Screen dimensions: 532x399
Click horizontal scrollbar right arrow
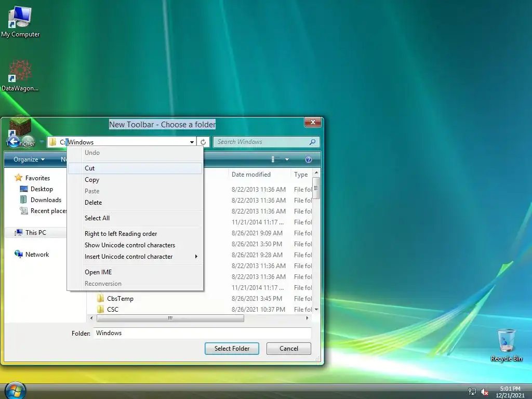pos(307,318)
